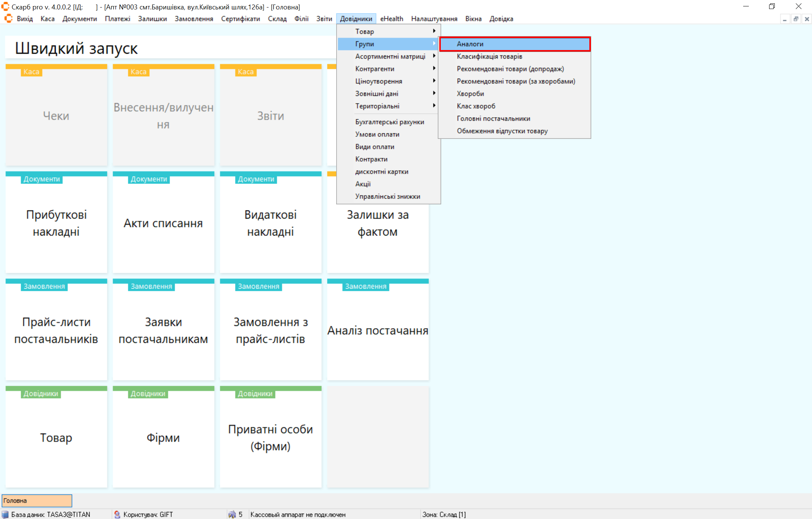This screenshot has height=519, width=812.
Task: Restore the inner child window size
Action: [795, 19]
